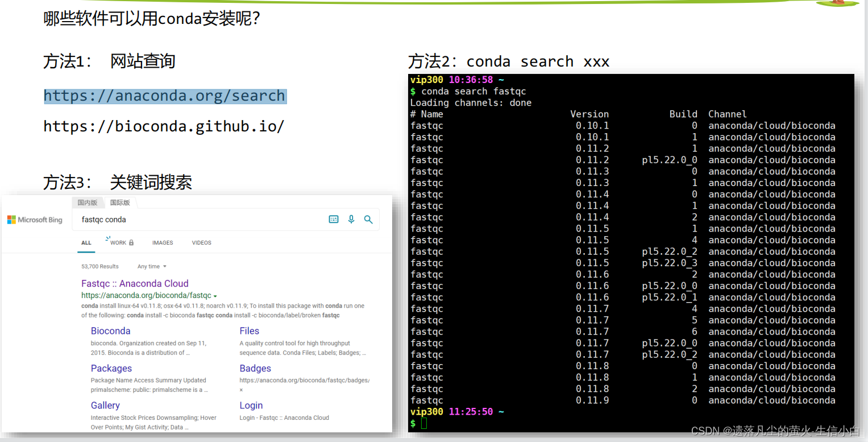Click build pl5.22.0_3 in the terminal
Image resolution: width=868 pixels, height=442 pixels.
(x=670, y=263)
